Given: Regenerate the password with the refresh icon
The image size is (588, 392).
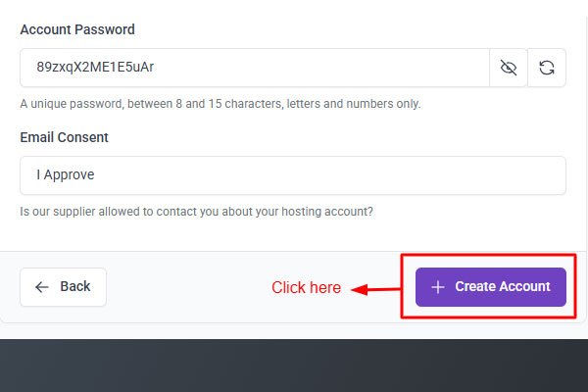Looking at the screenshot, I should coord(547,68).
